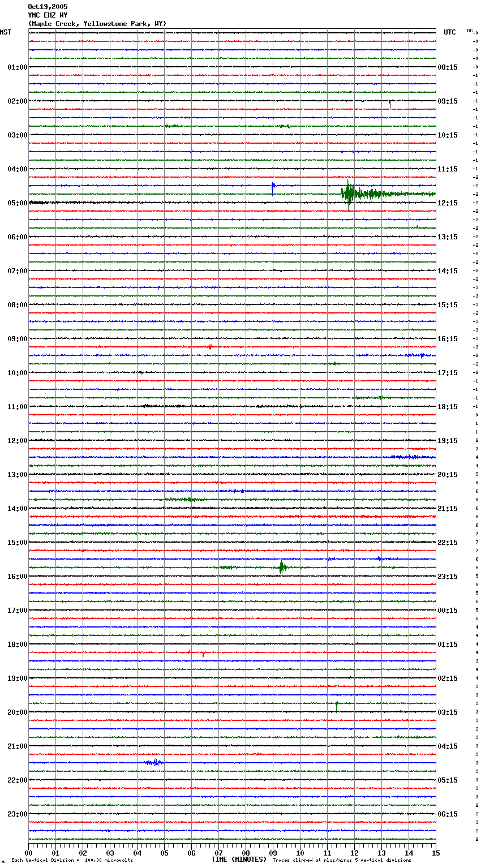Select the 05:00 MST row label
481x868 pixels.
18,203
